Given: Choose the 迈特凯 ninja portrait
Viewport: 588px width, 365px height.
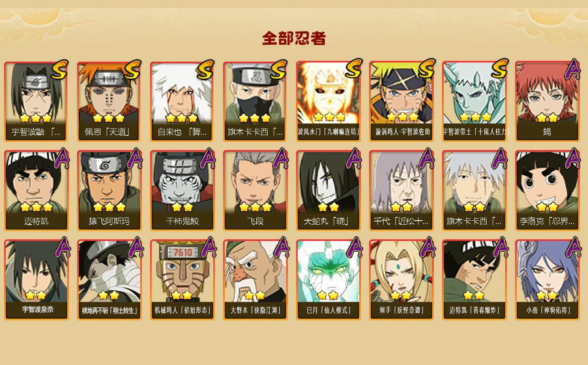Looking at the screenshot, I should coord(36,191).
